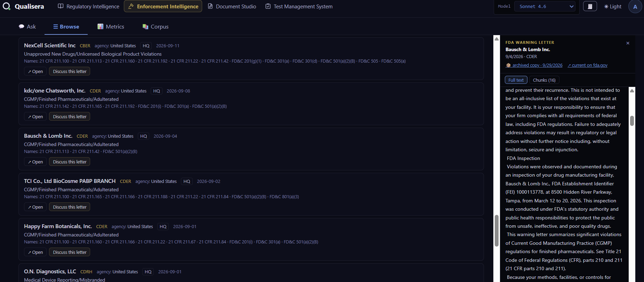Image resolution: width=644 pixels, height=282 pixels.
Task: Click the NexCell Scientific Inc title
Action: (x=50, y=45)
